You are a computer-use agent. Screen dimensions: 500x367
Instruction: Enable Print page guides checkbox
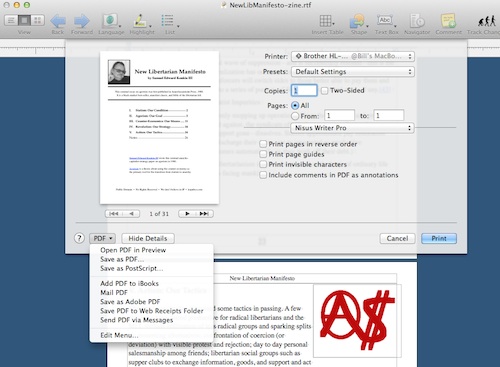[x=263, y=154]
